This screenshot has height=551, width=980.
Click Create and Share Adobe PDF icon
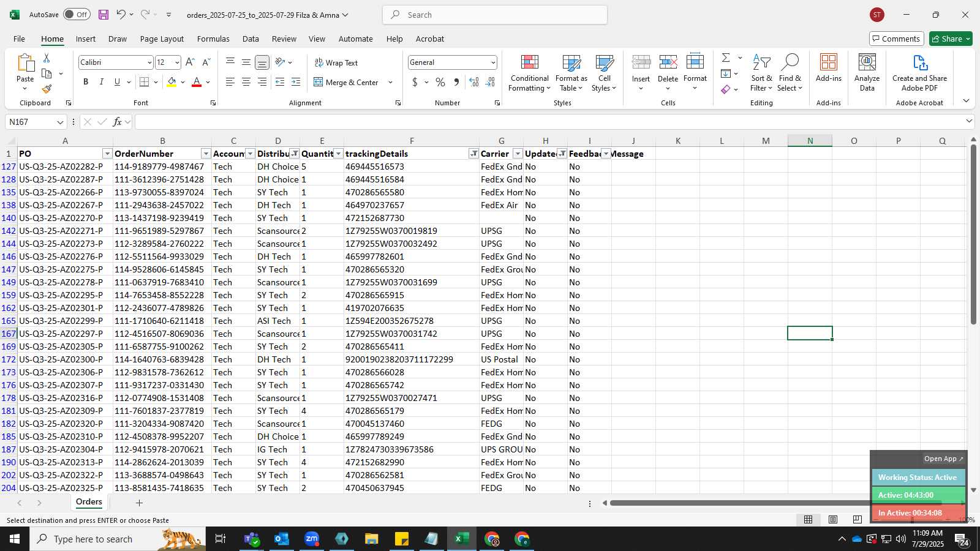click(x=919, y=72)
